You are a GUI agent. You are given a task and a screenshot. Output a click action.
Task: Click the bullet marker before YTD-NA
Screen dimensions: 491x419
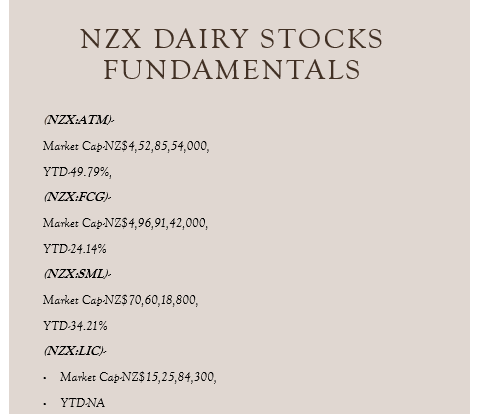45,404
